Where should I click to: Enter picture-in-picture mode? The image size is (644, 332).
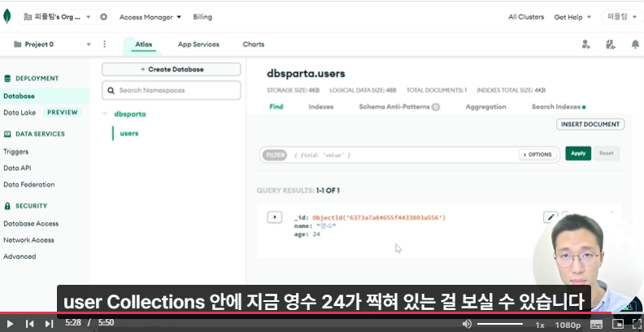click(617, 324)
